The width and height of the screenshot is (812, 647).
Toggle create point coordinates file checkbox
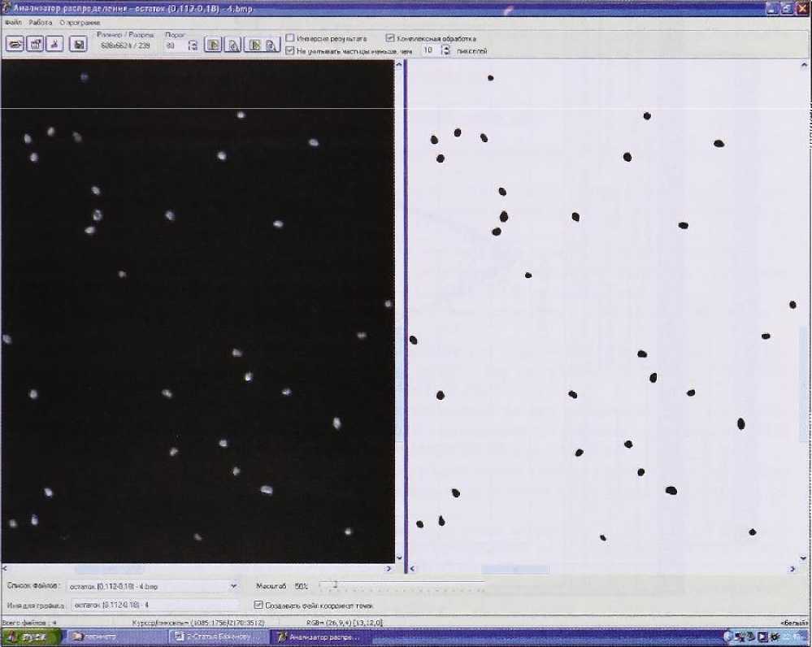click(258, 605)
